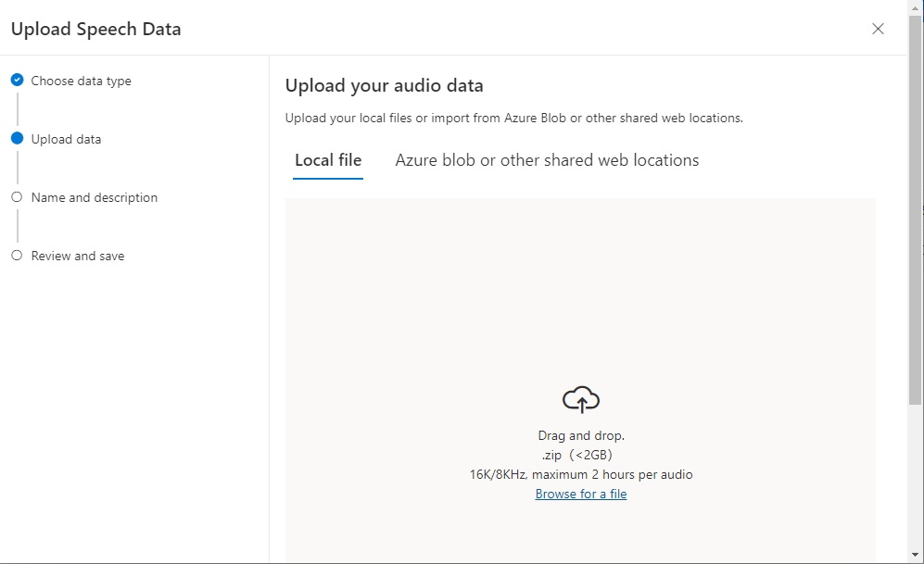Open Azure blob or other shared web locations tab
This screenshot has height=564, width=924.
pos(547,160)
